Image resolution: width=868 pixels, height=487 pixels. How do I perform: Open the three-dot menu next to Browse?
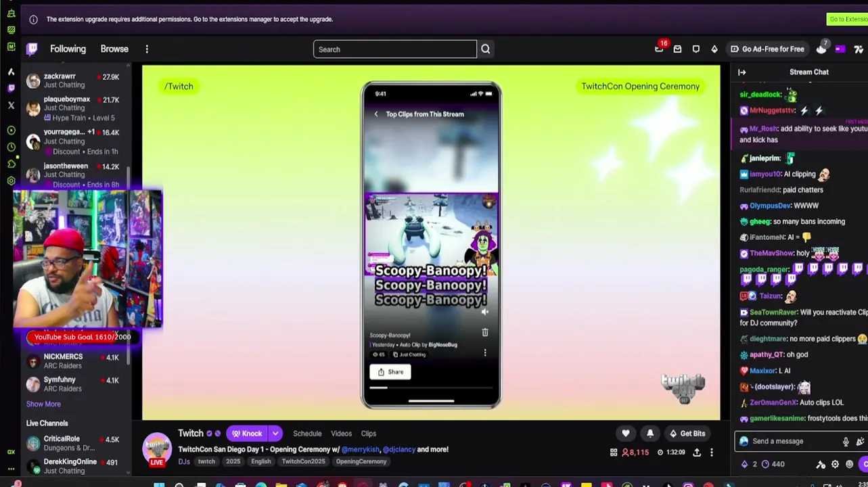click(x=147, y=49)
